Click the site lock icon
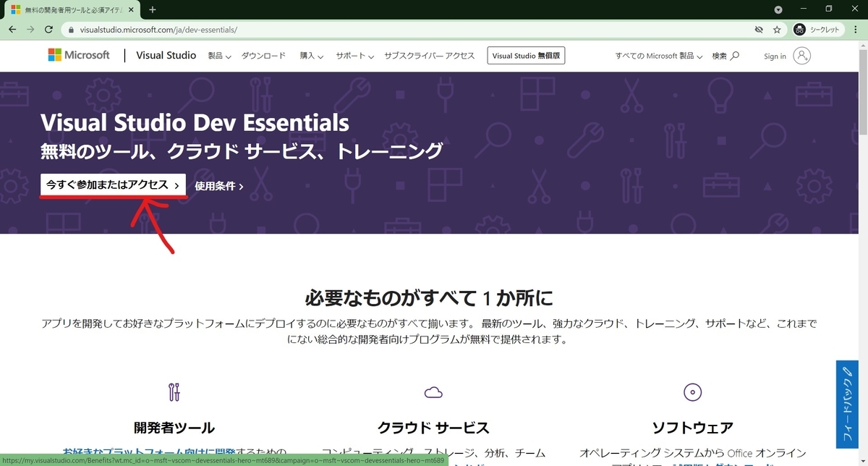This screenshot has height=466, width=868. (70, 30)
